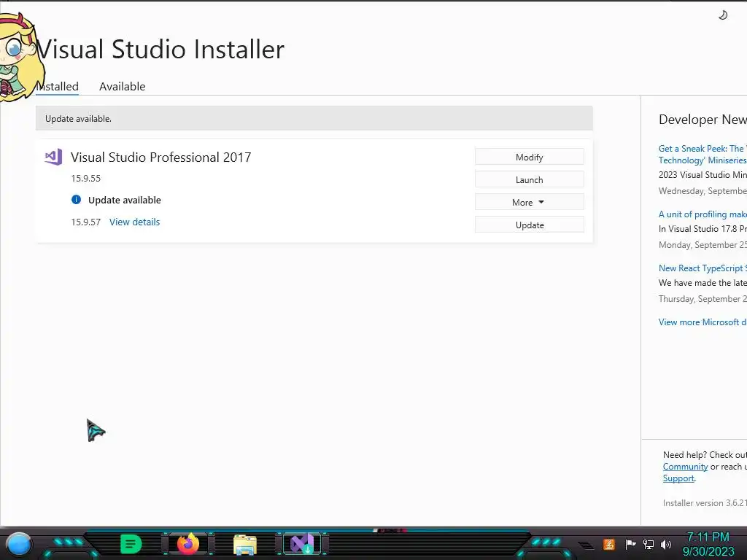
Task: Click the volume speaker tray icon
Action: click(x=666, y=544)
